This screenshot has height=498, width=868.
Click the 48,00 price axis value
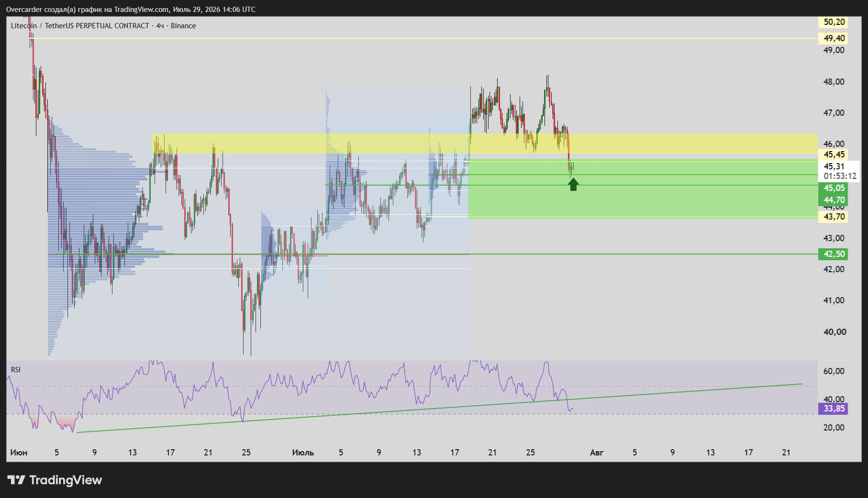tap(834, 82)
